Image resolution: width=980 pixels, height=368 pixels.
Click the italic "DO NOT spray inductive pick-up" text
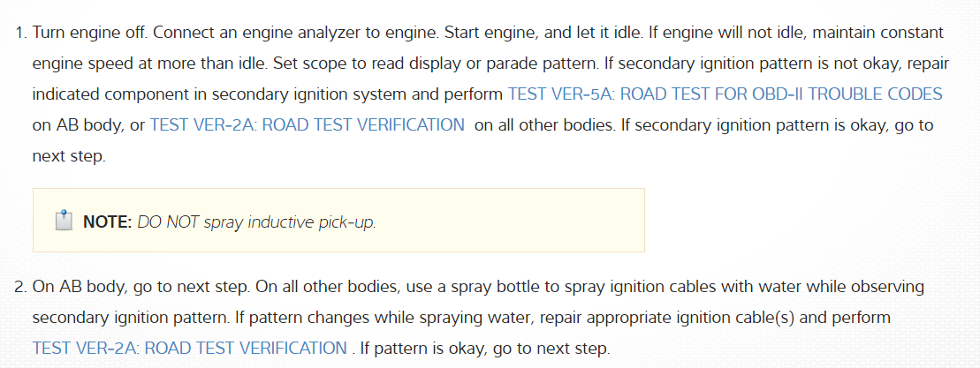pyautogui.click(x=256, y=222)
